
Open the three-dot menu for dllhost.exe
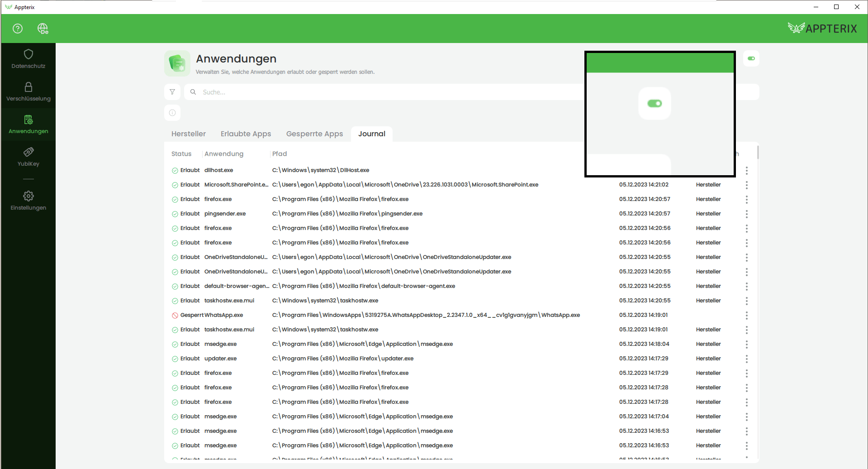pos(747,170)
